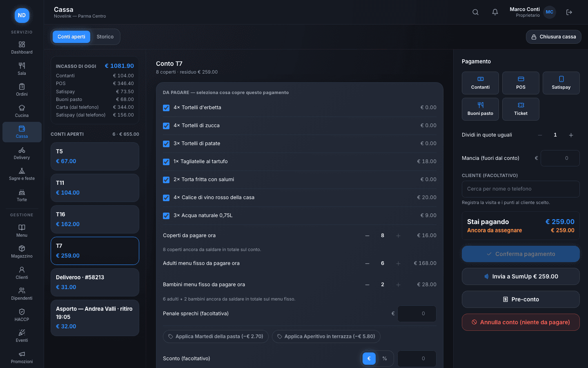Open the Deliveroo #58213 bill
Viewport: 588px width, 368px height.
(95, 283)
